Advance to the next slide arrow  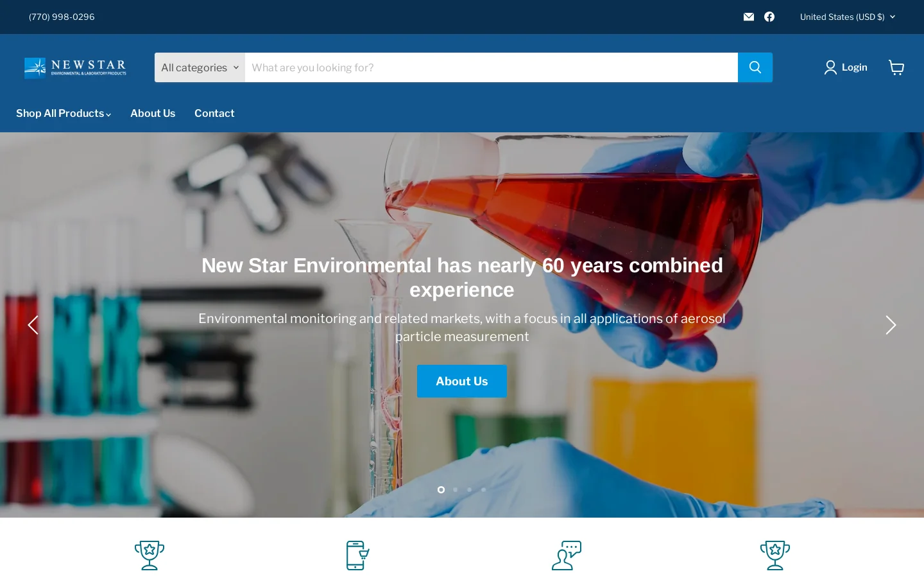pyautogui.click(x=891, y=325)
